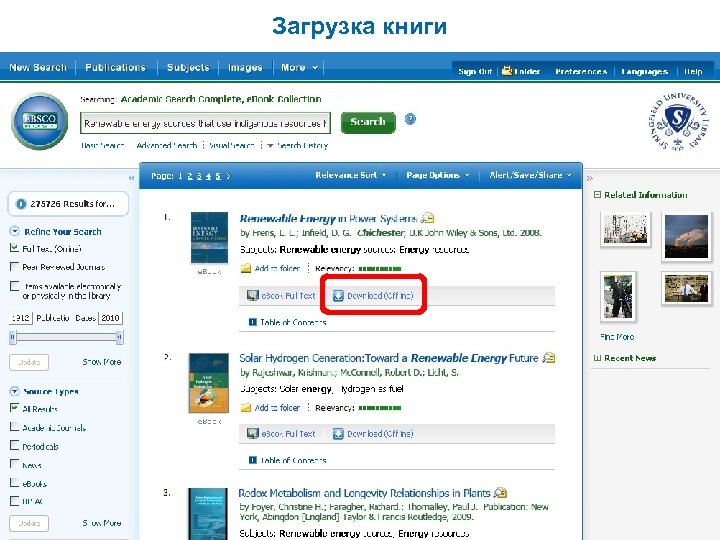Click Download (Offline) for Solar Hydrogen Generation

point(373,433)
